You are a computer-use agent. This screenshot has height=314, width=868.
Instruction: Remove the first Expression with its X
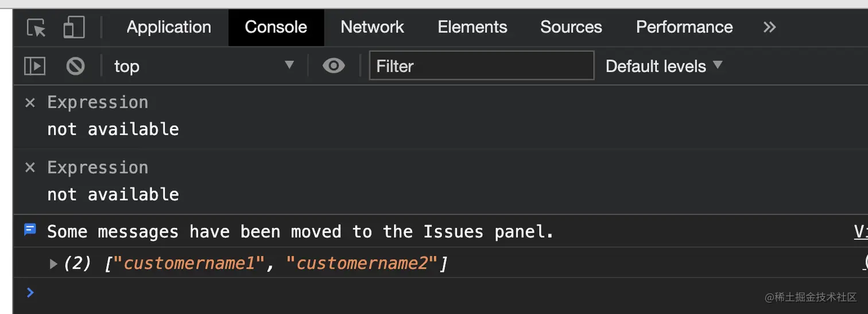click(30, 103)
